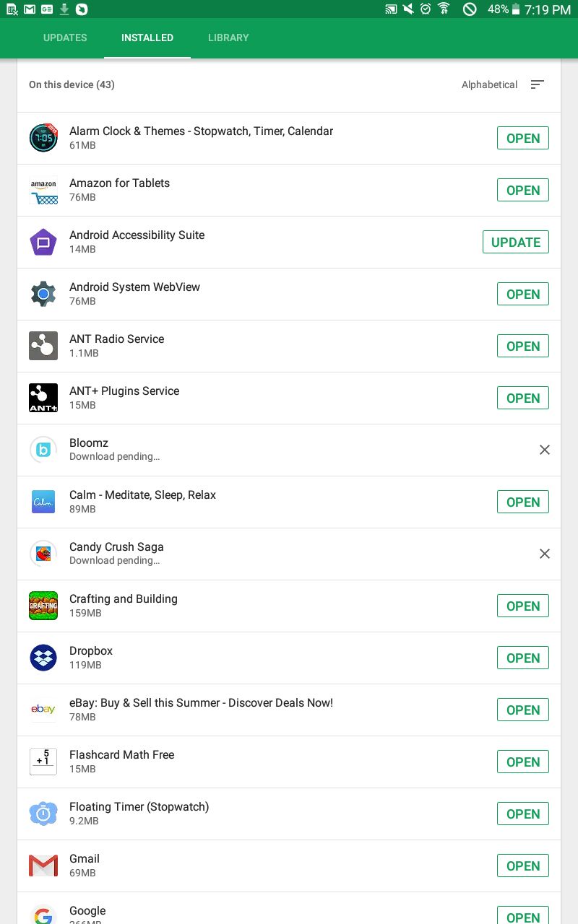
Task: Tap the Dropbox app icon
Action: (43, 658)
